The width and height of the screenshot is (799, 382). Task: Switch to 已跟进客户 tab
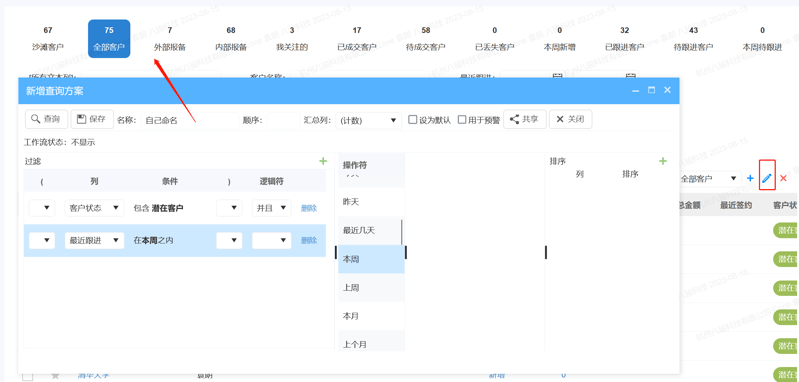click(x=625, y=39)
